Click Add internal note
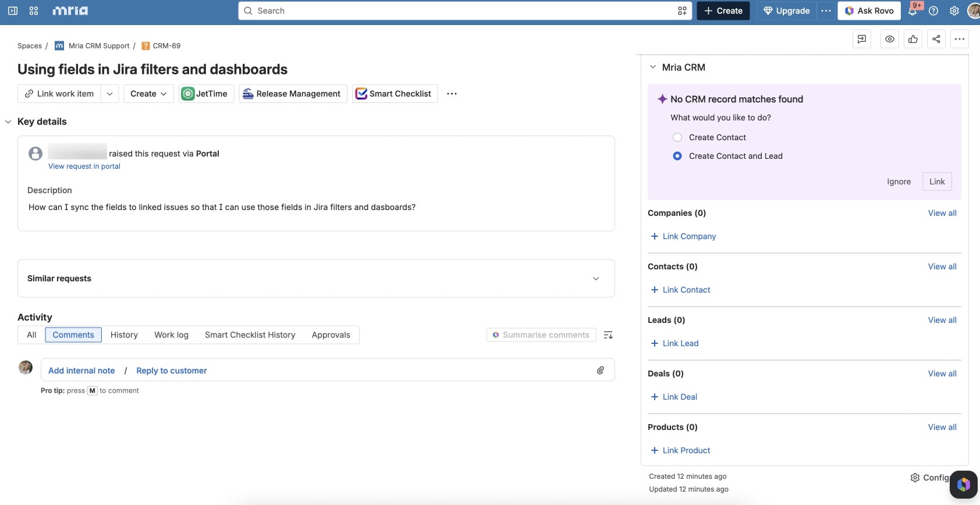Viewport: 980px width, 505px height. [81, 371]
